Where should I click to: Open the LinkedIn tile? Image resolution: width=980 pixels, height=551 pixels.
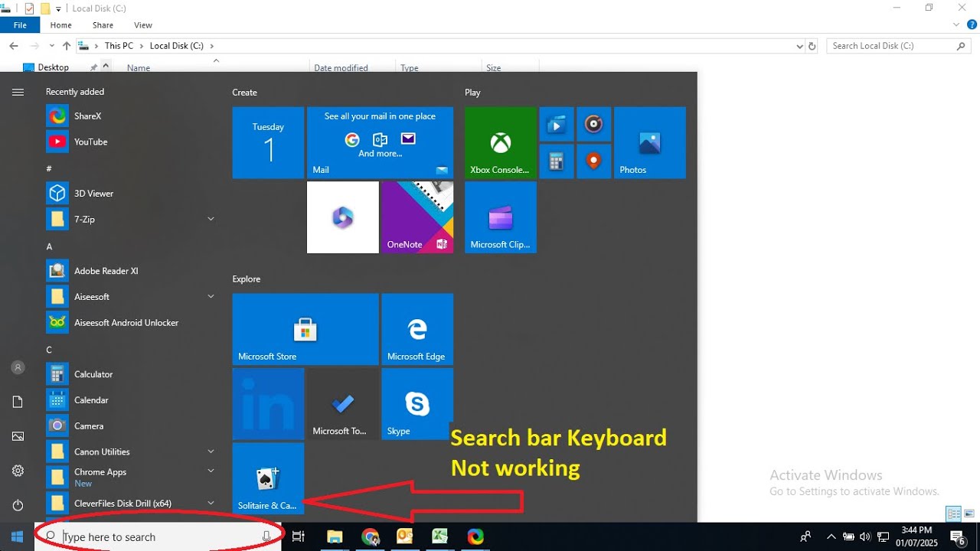268,404
